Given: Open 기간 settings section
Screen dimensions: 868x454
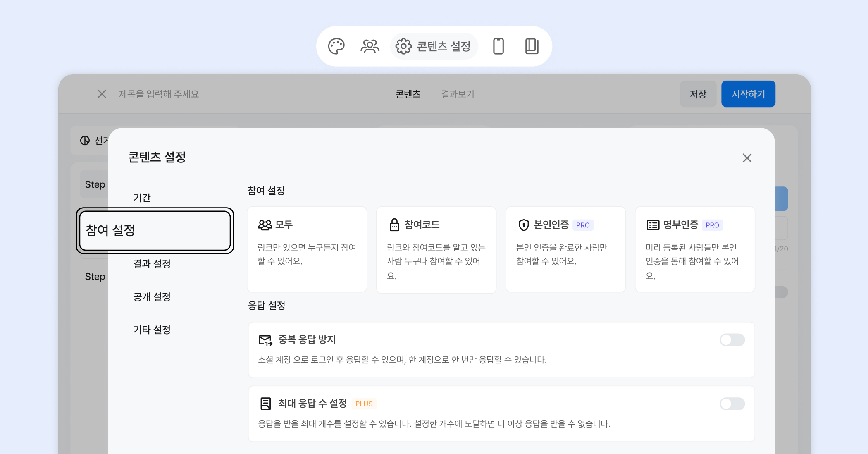Looking at the screenshot, I should pos(142,198).
